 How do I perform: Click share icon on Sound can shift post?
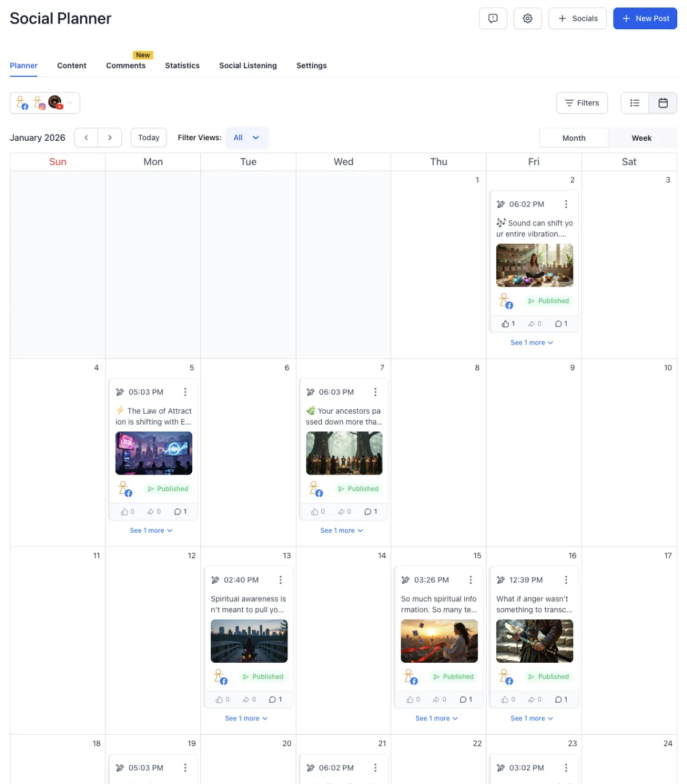tap(531, 324)
